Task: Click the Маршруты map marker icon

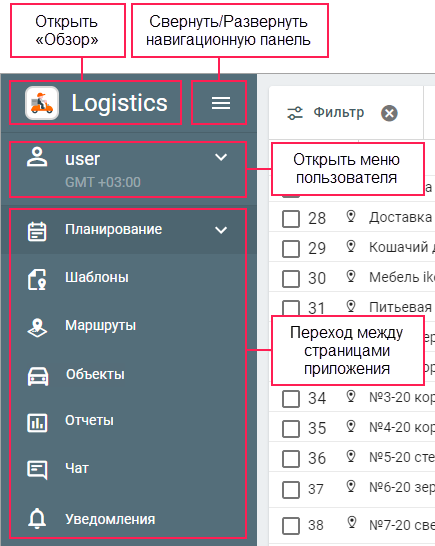Action: click(x=37, y=328)
